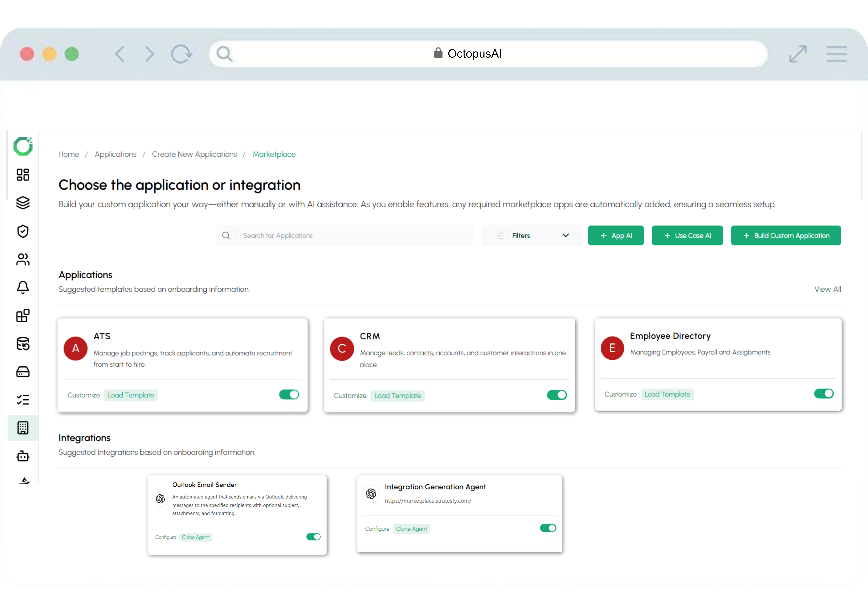Click the notification bell sidebar icon
Viewport: 868px width, 614px height.
(x=23, y=287)
